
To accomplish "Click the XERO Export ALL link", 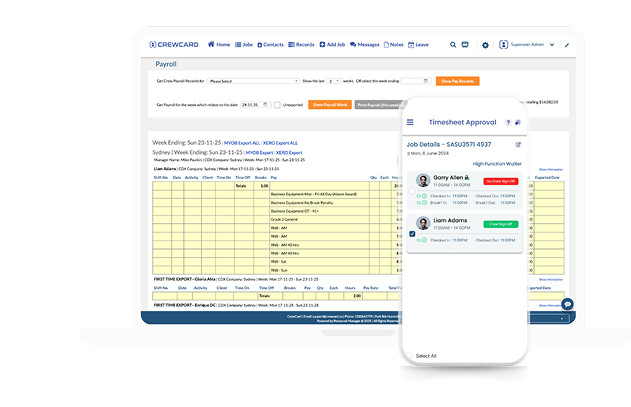I will [x=279, y=143].
